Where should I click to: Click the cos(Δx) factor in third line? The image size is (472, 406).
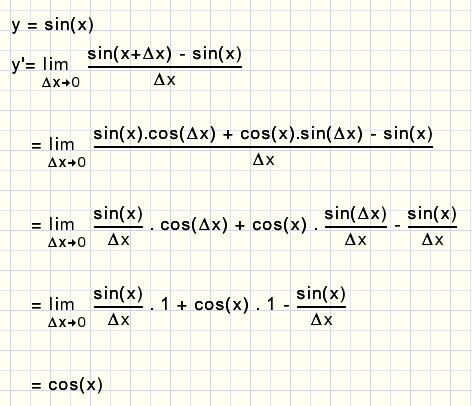pyautogui.click(x=194, y=225)
